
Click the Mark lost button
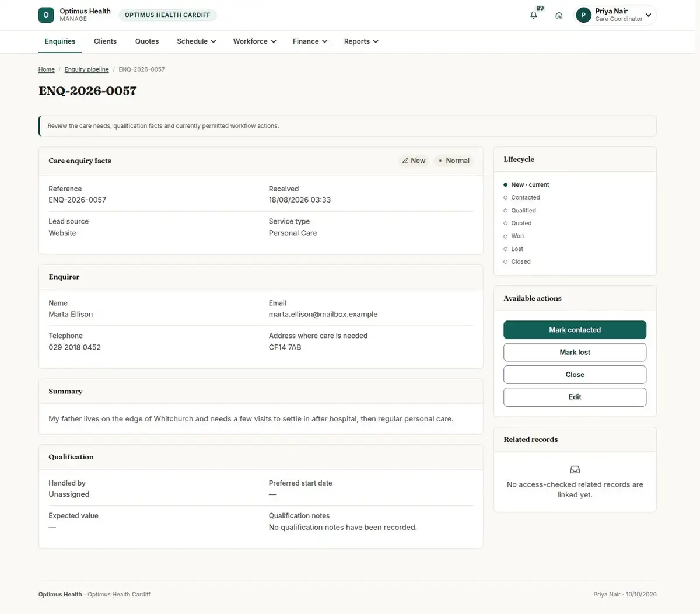(x=575, y=352)
